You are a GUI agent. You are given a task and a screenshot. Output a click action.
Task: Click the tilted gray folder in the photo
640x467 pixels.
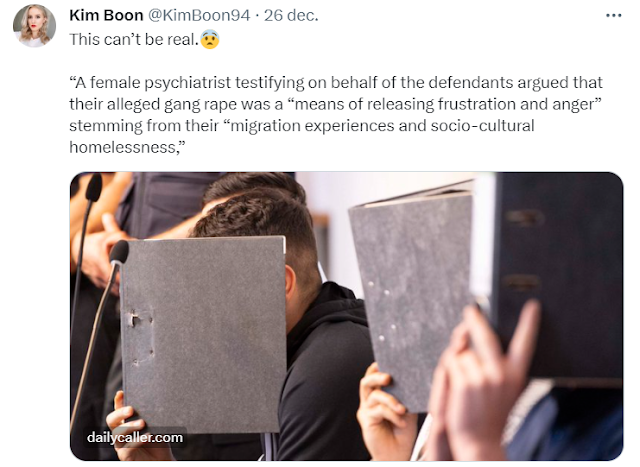[411, 298]
